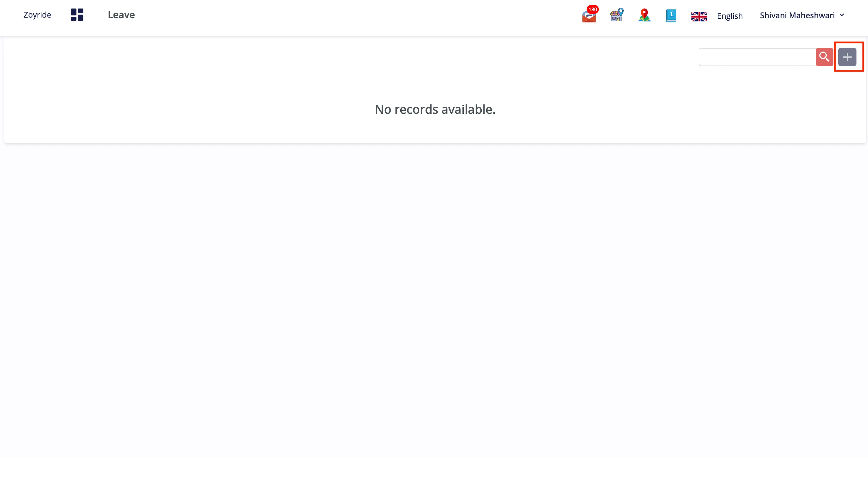Click the red search magnifier button
The image size is (868, 489).
pos(824,57)
